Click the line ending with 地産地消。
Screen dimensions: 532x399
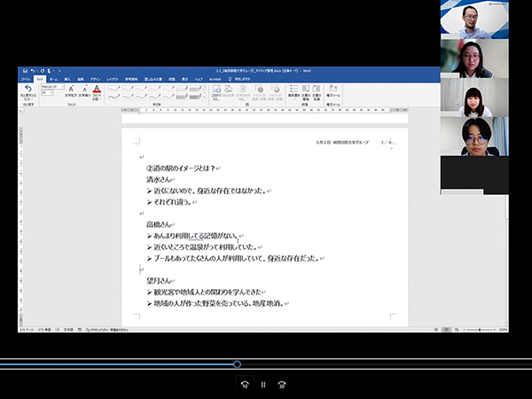pos(219,303)
